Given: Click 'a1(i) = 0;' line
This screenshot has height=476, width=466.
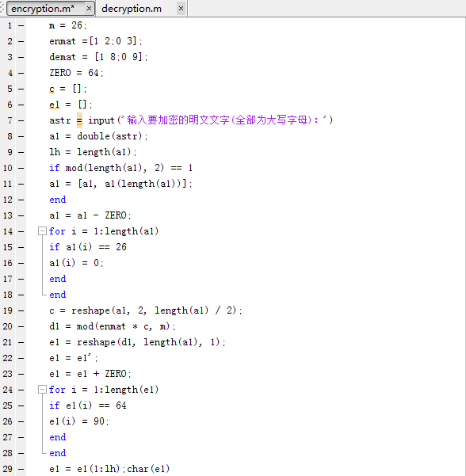Looking at the screenshot, I should pyautogui.click(x=76, y=263).
